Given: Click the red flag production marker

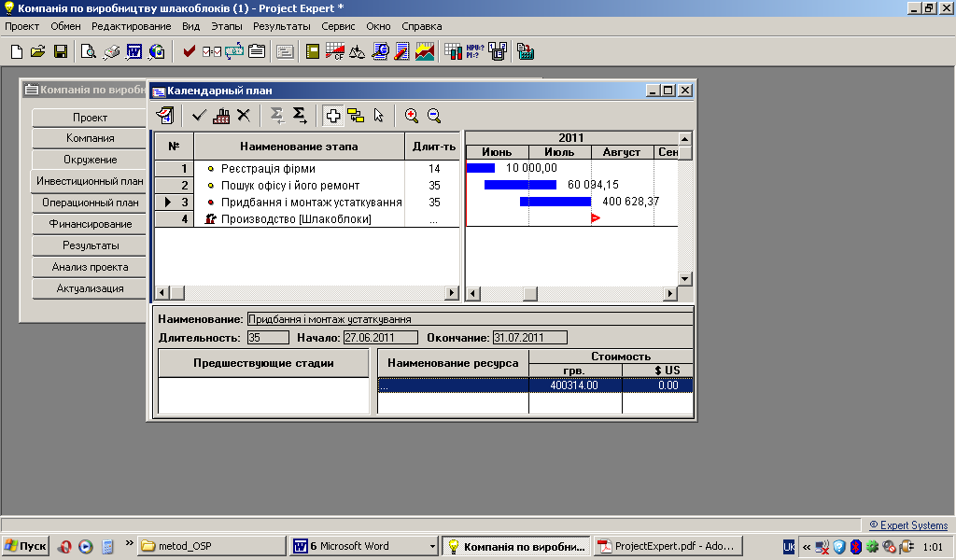Looking at the screenshot, I should (x=596, y=218).
